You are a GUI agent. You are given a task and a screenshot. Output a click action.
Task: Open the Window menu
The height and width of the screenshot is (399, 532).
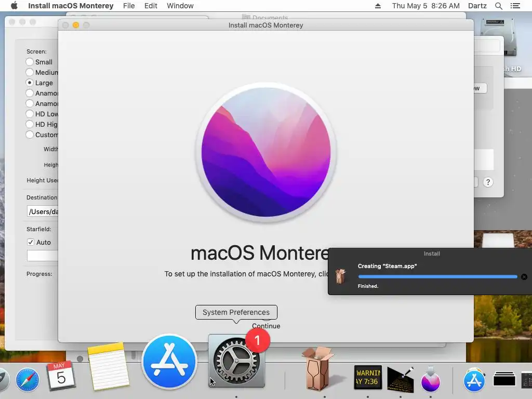pos(180,6)
